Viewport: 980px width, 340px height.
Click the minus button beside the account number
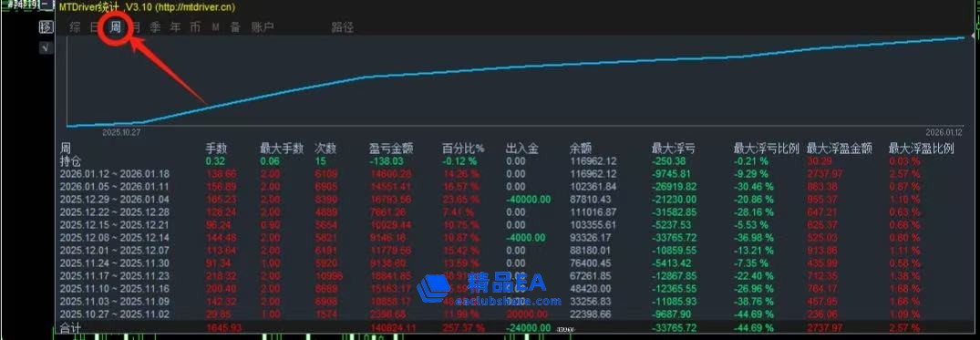click(47, 5)
